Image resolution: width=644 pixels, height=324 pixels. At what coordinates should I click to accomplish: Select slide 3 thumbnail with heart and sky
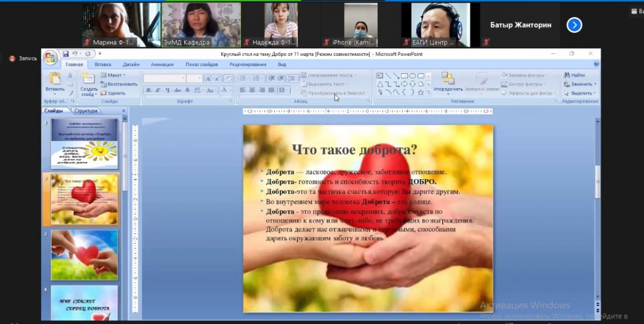pos(84,255)
